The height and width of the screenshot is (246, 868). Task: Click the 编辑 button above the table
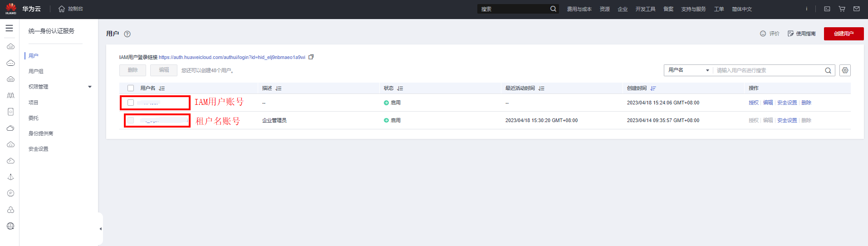coord(164,70)
